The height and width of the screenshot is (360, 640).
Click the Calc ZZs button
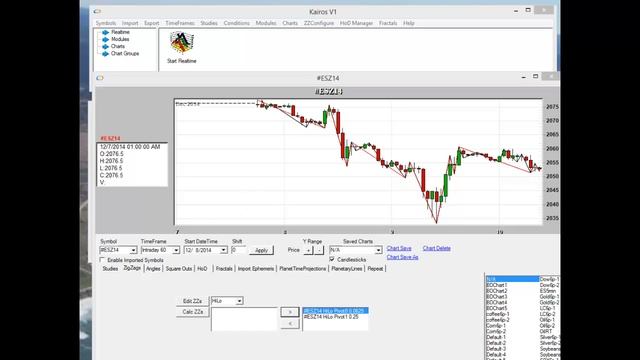pos(193,312)
